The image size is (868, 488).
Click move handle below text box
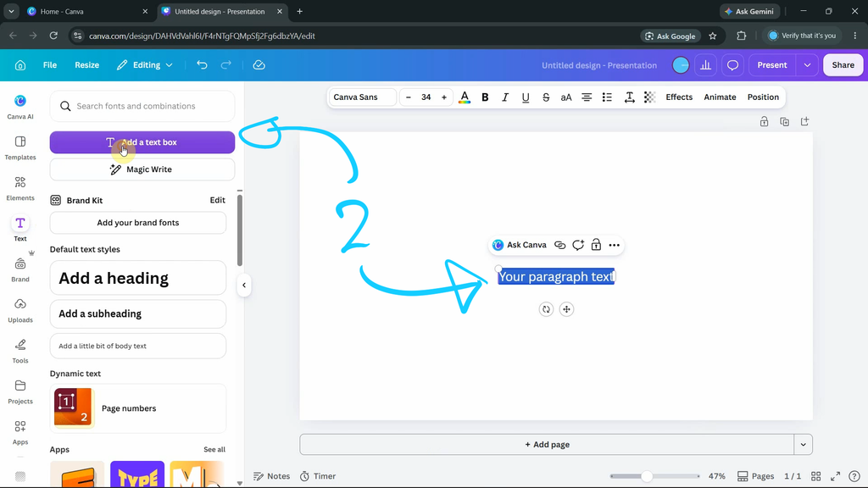566,309
